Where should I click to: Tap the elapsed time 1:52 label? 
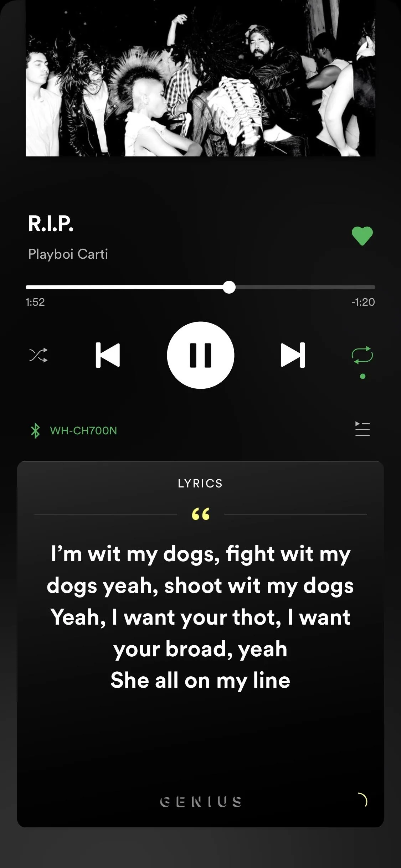(x=35, y=302)
